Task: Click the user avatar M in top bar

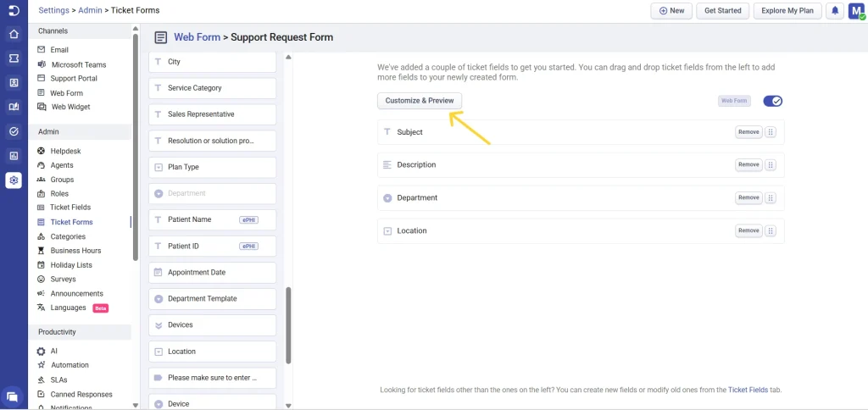Action: tap(855, 11)
